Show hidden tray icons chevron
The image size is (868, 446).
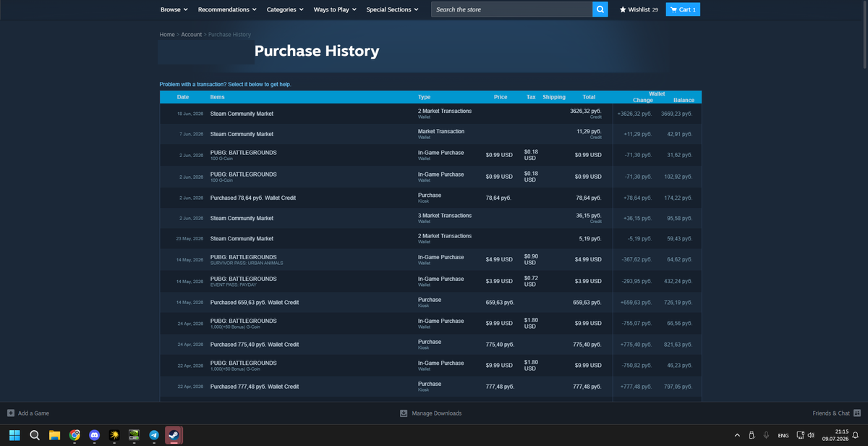737,435
